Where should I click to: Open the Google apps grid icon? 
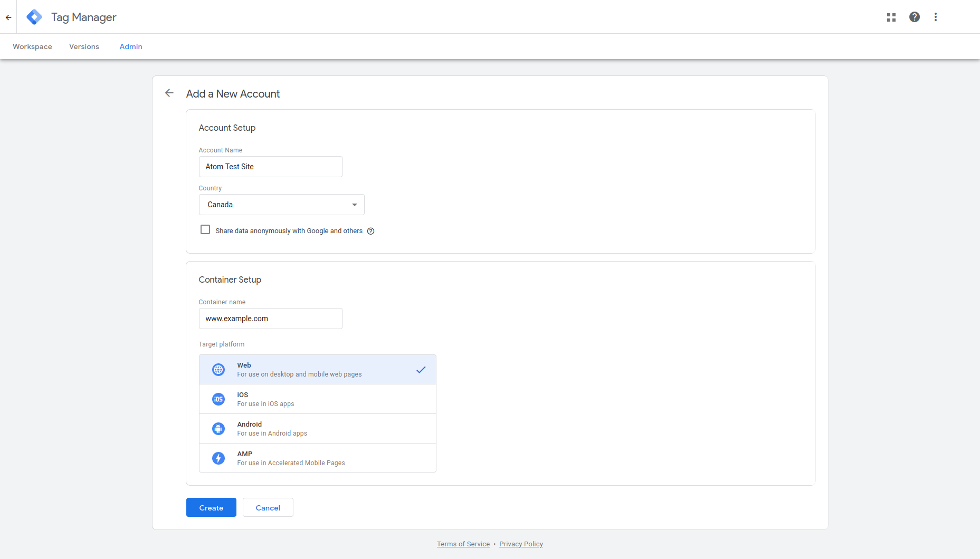[x=891, y=17]
